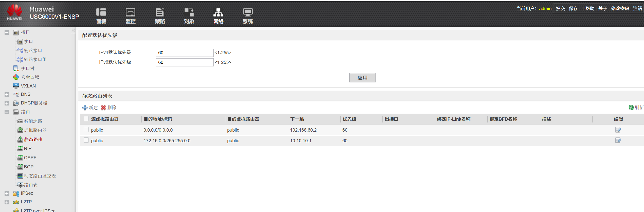This screenshot has height=212, width=644.
Task: Check the 0.0.0.0/0.0.0.0 route checkbox
Action: 86,130
